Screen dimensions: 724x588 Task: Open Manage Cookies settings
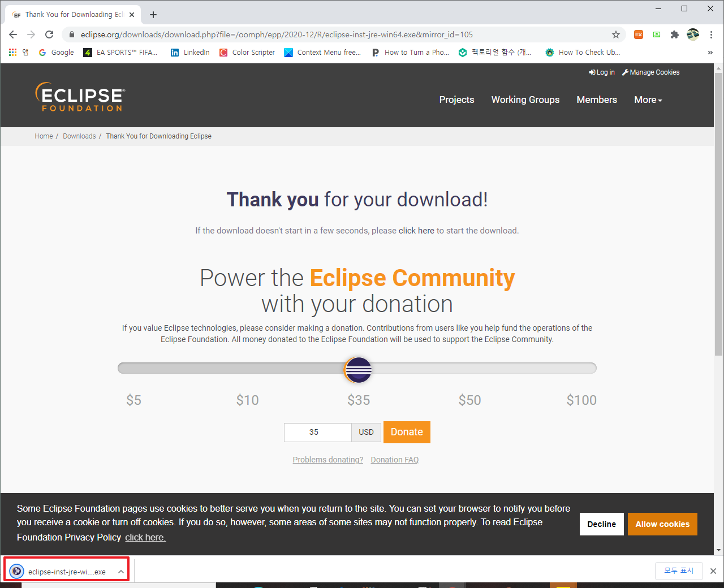(651, 72)
